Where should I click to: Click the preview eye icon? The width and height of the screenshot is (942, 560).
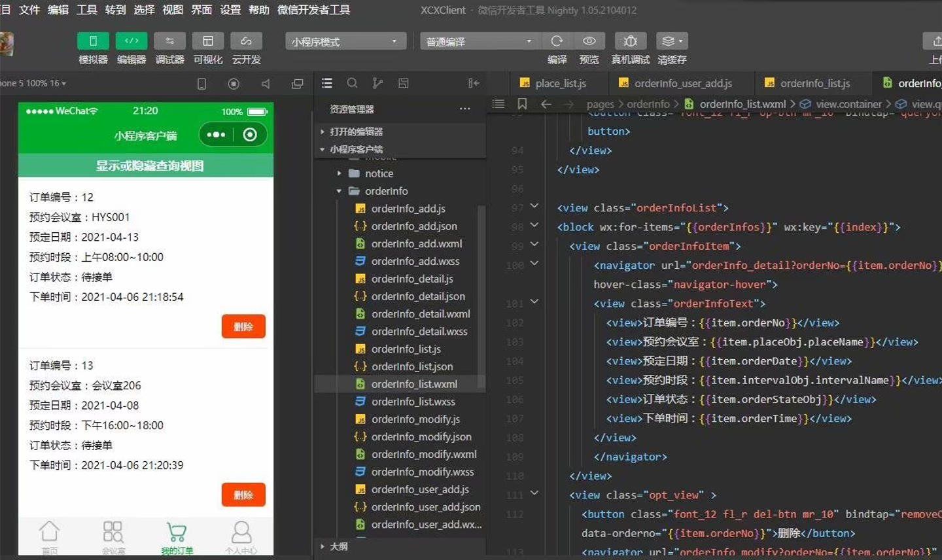[589, 41]
